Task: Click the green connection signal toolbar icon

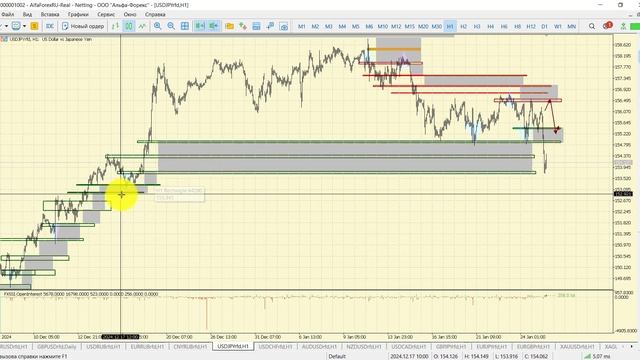Action: click(x=623, y=26)
